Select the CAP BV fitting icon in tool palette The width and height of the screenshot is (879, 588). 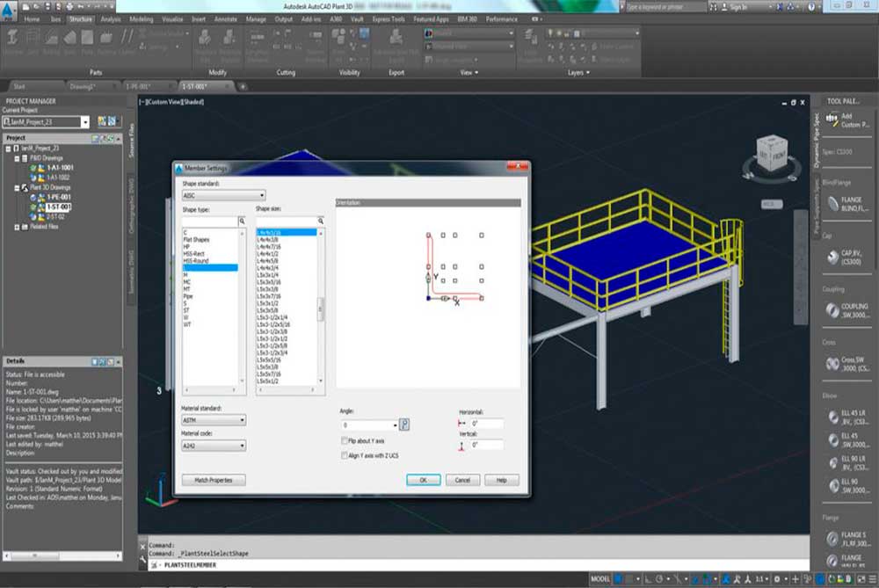tap(832, 257)
